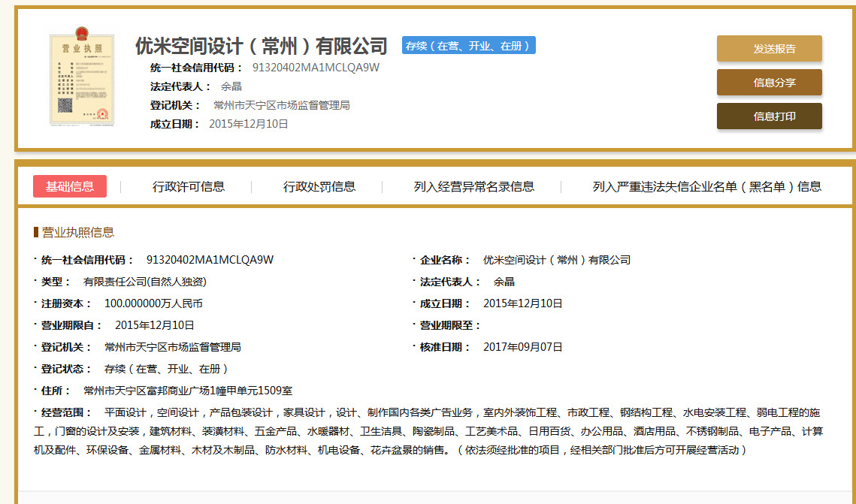Click the 经营范围 business scope paragraph

pos(428,431)
